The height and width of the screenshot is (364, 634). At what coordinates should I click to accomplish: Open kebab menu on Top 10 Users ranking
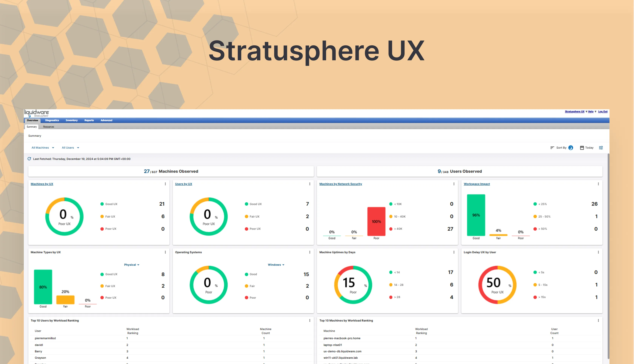click(310, 320)
